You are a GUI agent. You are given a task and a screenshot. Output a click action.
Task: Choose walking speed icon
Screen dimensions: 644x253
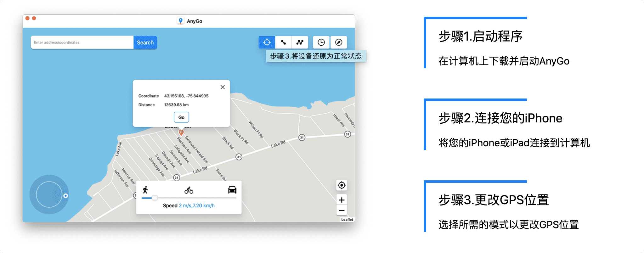coord(145,190)
